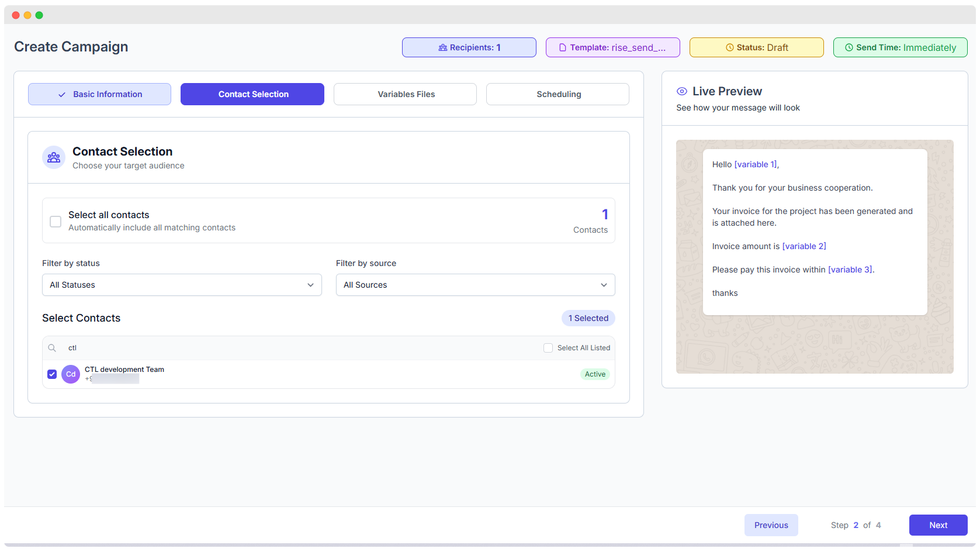Click the group icon beside Contact Selection heading
The height and width of the screenshot is (552, 980).
point(54,157)
